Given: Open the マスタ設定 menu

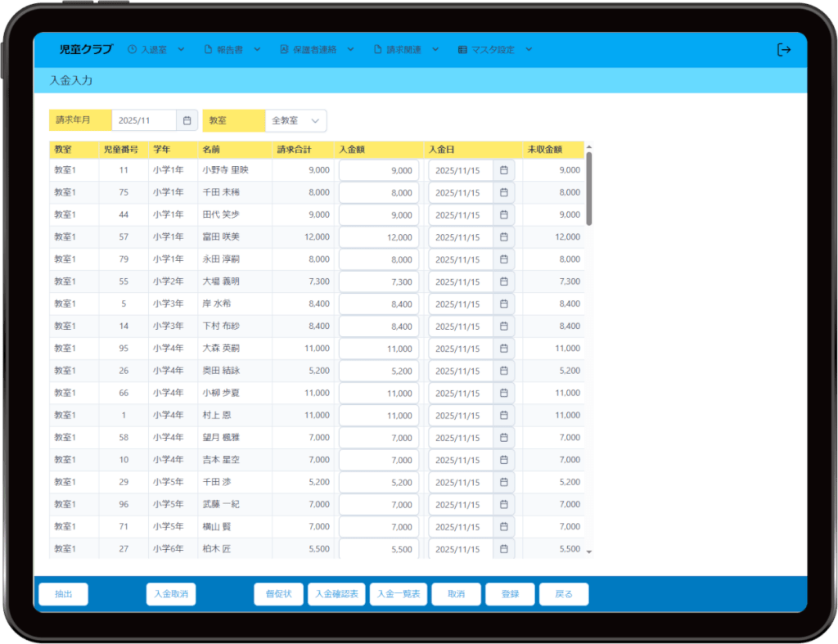Looking at the screenshot, I should [x=495, y=50].
